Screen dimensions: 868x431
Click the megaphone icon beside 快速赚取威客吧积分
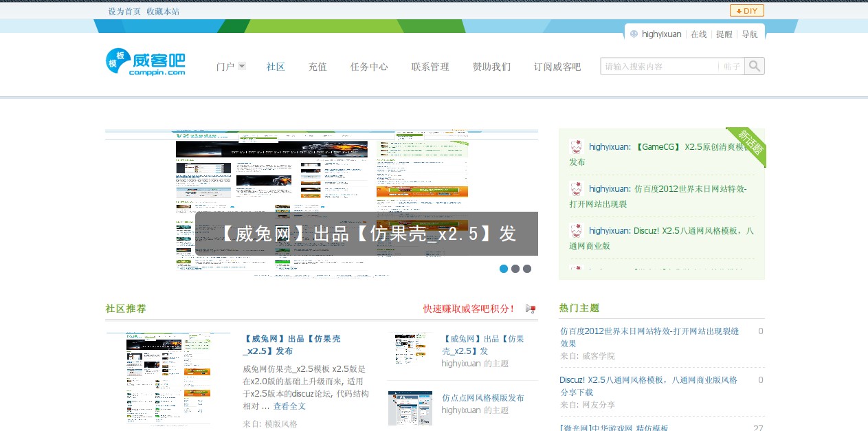click(530, 309)
